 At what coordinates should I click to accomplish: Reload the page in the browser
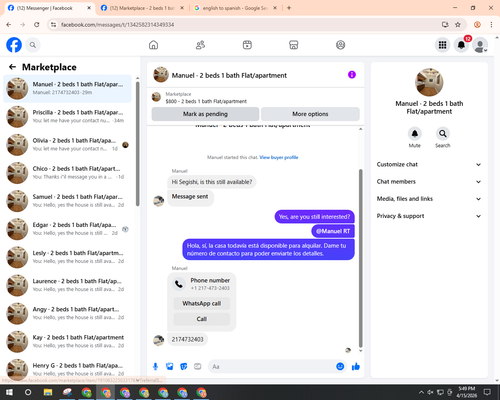(37, 25)
